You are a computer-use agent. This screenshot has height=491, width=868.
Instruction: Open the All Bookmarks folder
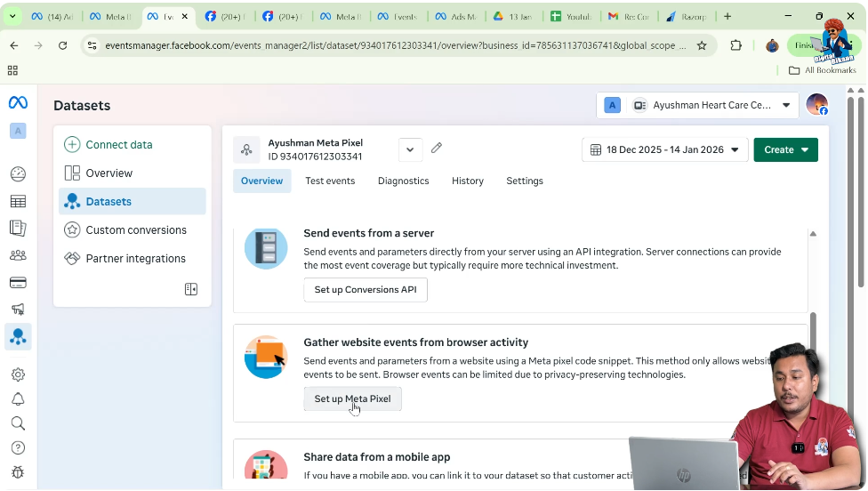tap(822, 70)
